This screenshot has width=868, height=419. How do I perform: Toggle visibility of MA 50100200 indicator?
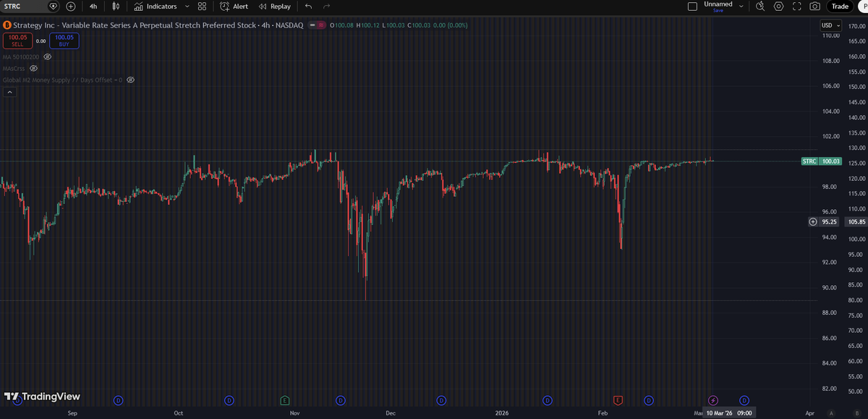point(47,56)
